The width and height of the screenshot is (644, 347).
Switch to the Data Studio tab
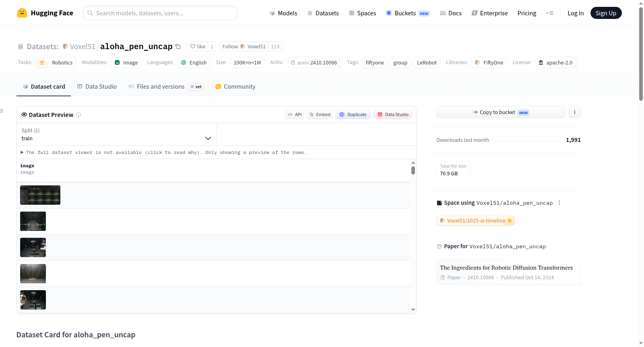point(97,87)
